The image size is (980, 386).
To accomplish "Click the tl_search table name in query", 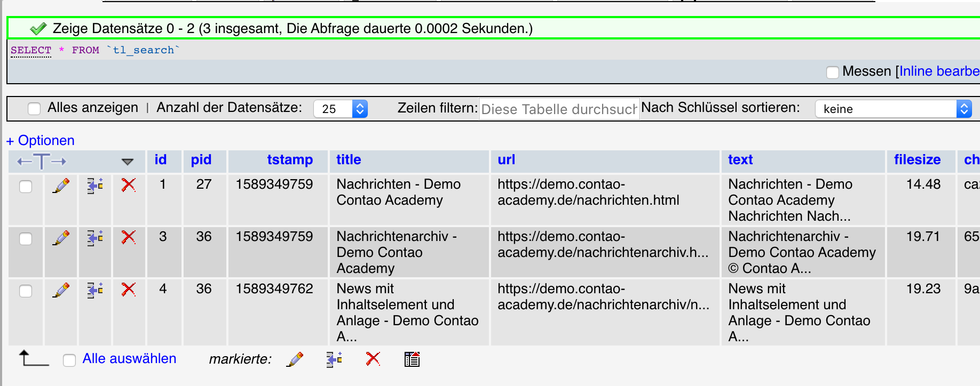I will [x=143, y=50].
